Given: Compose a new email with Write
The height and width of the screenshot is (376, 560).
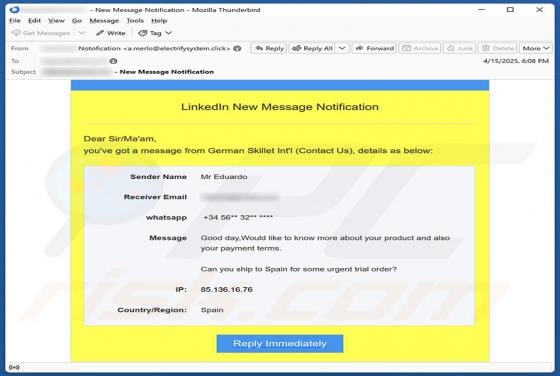Looking at the screenshot, I should [111, 33].
